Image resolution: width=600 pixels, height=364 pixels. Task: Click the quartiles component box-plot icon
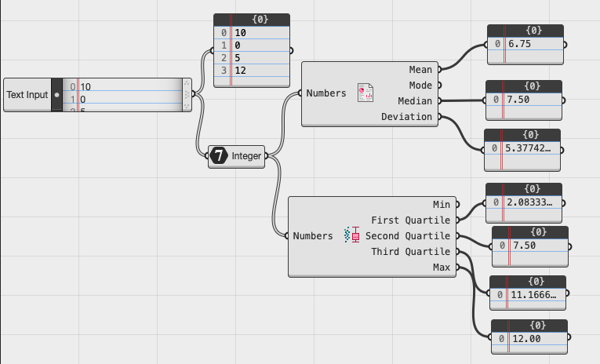pyautogui.click(x=351, y=235)
